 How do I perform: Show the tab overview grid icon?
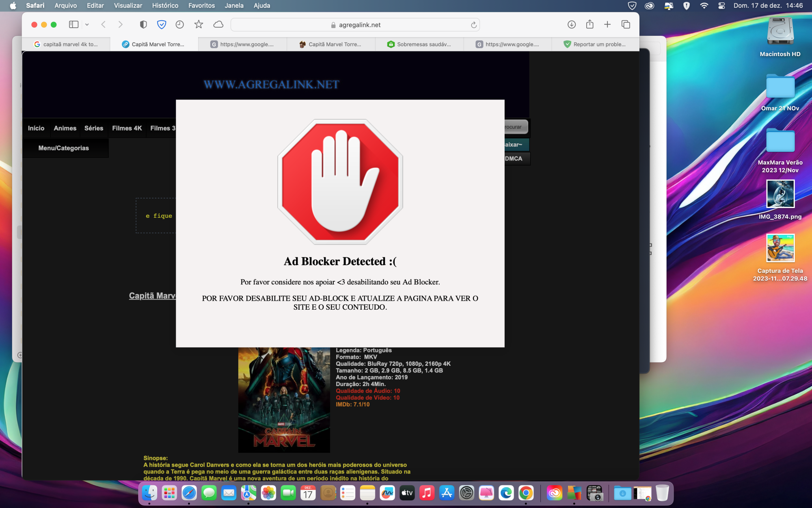[x=625, y=24]
